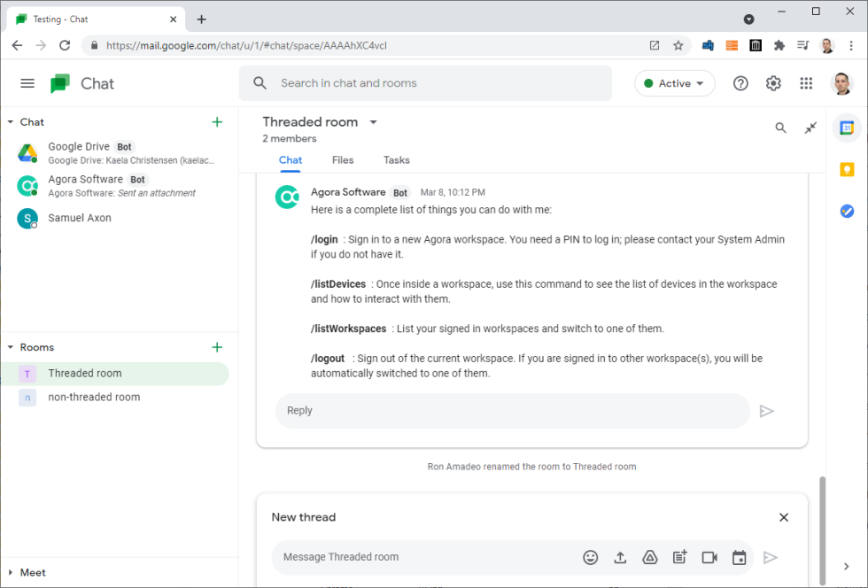Open the Chrome profile avatar in toolbar
Screen dimensions: 868x588
click(x=827, y=45)
